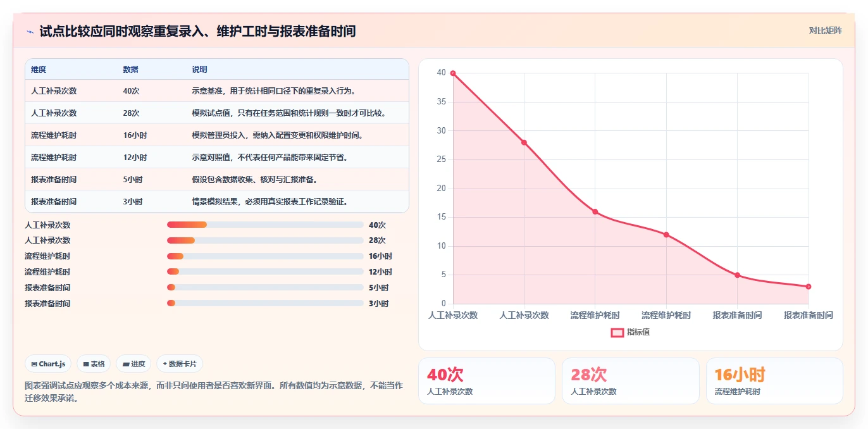Click the 10 y-axis tick label
Screen dimensions: 868x429
pos(441,246)
